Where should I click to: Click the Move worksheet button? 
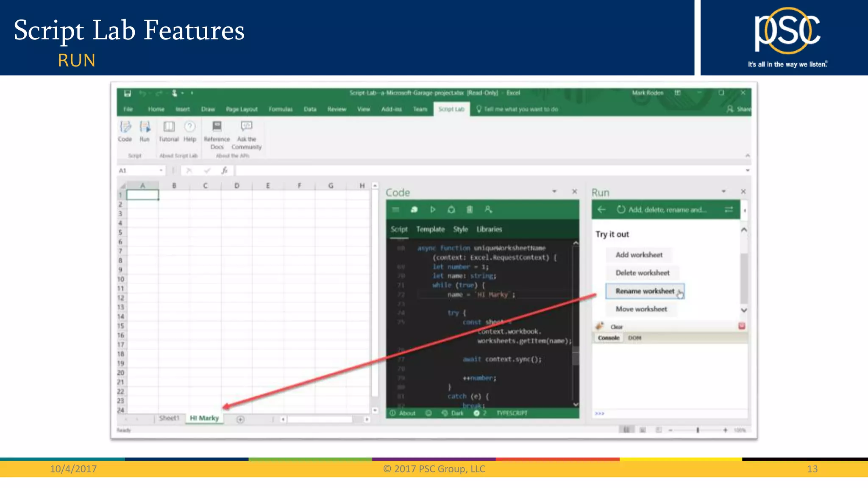(x=641, y=309)
